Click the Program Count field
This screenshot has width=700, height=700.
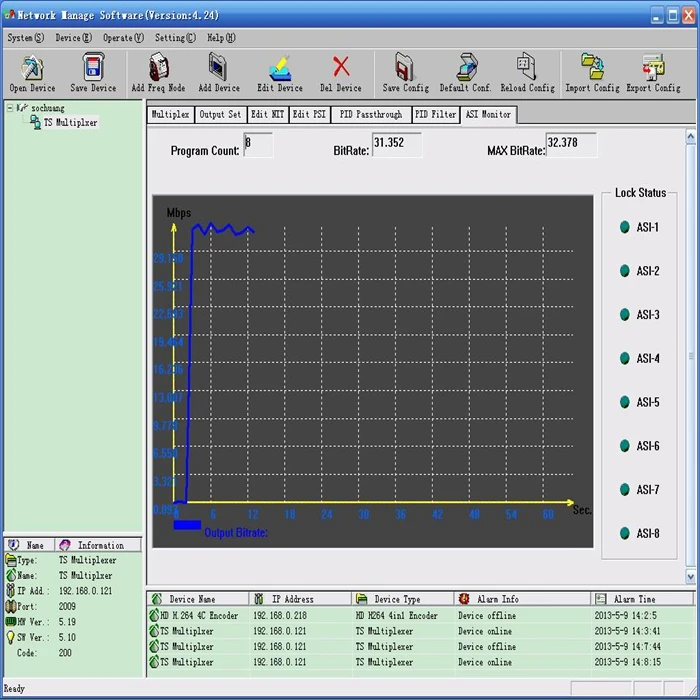pos(258,145)
